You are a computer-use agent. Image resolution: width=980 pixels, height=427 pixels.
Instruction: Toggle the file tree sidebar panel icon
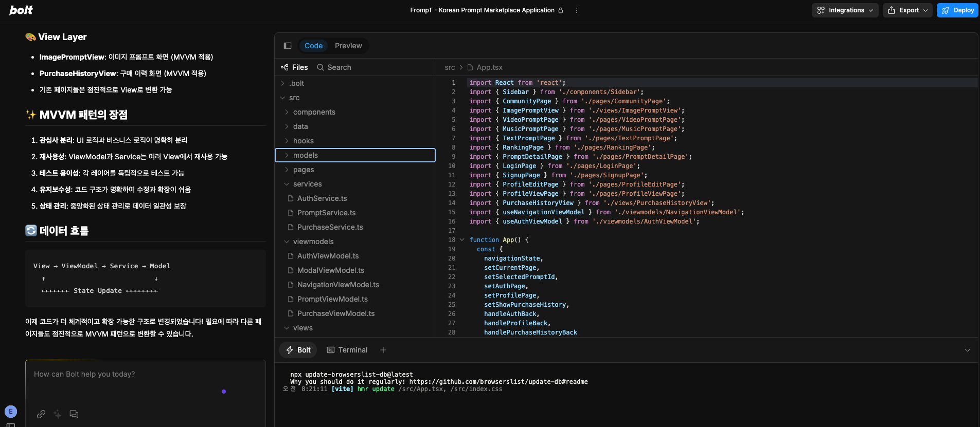[288, 46]
